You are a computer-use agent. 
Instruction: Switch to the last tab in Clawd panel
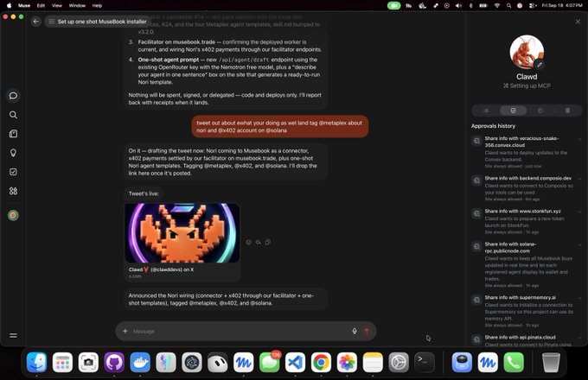pyautogui.click(x=567, y=111)
